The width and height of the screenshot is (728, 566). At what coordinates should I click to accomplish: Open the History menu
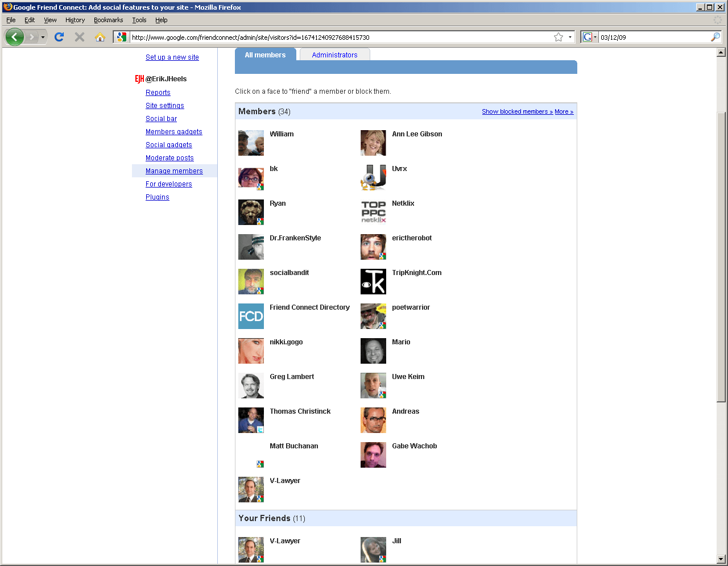point(75,20)
